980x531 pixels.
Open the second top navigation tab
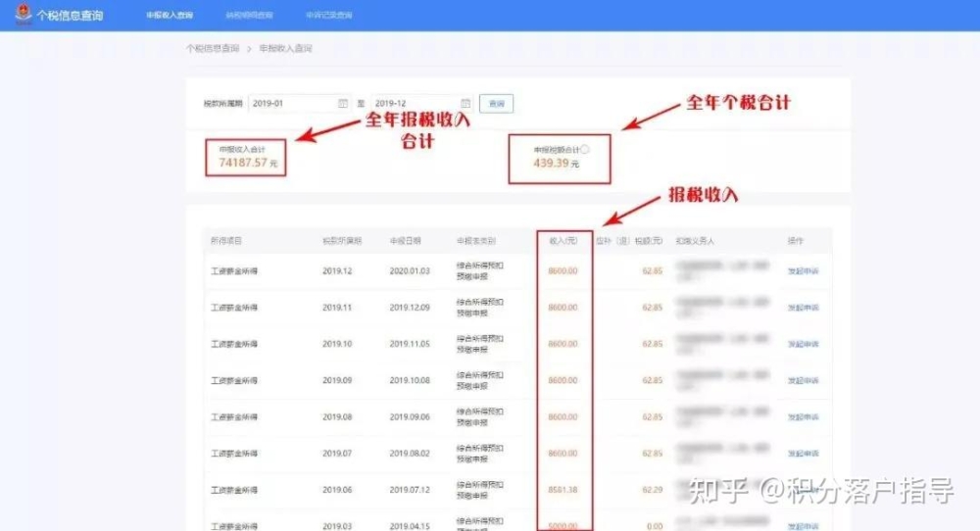[x=249, y=16]
